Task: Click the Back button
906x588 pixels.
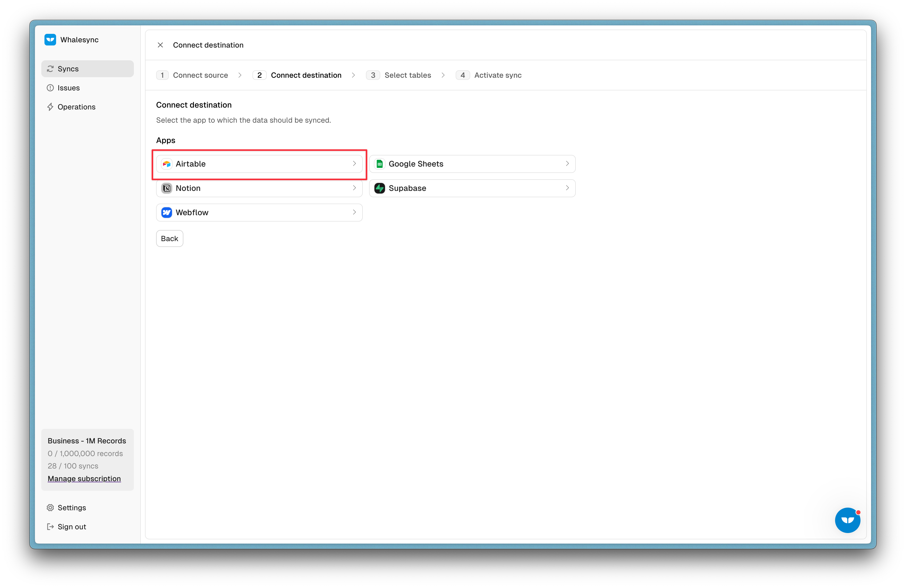Action: click(x=169, y=238)
